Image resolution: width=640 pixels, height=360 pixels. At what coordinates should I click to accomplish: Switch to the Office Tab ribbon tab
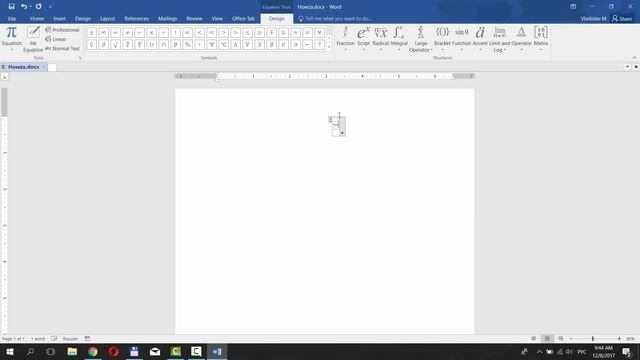[x=243, y=19]
